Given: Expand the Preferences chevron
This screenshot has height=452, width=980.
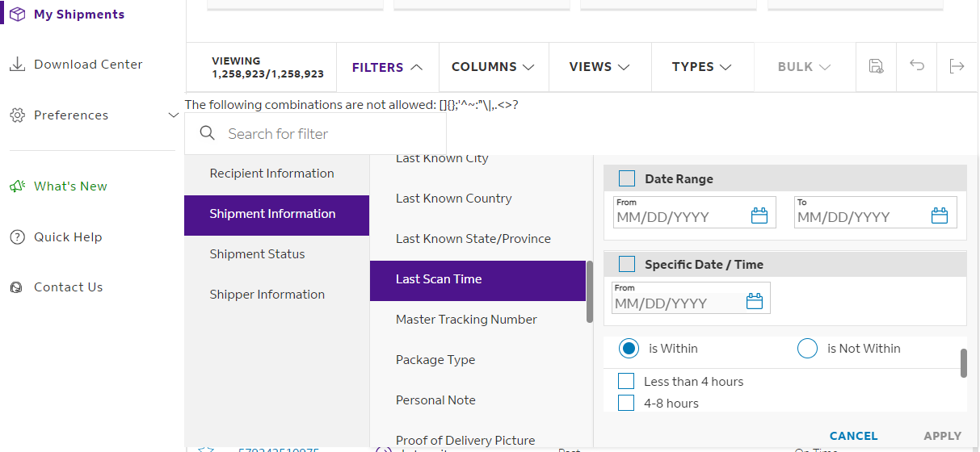Looking at the screenshot, I should click(x=173, y=115).
